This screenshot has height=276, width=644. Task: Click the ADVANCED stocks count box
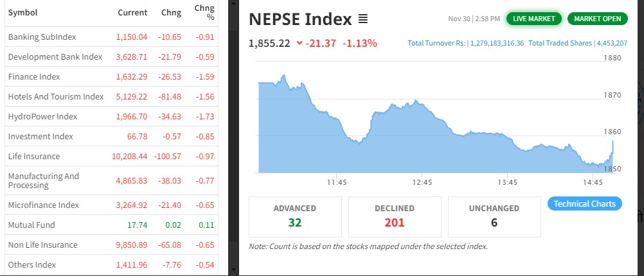[295, 216]
